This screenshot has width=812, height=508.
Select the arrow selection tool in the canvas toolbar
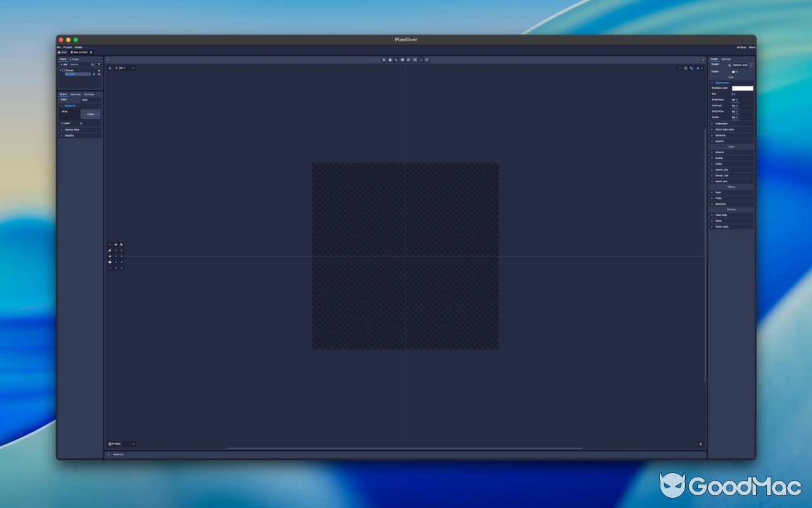click(384, 60)
